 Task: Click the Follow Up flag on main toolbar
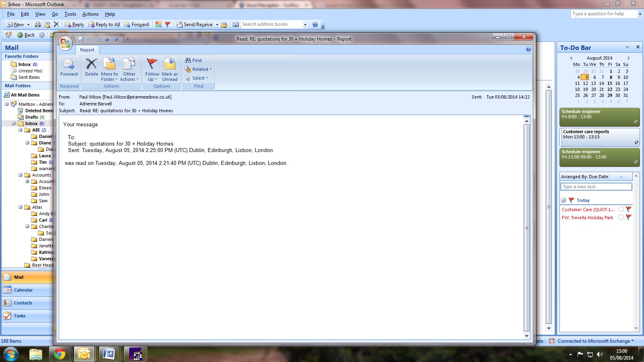point(168,25)
